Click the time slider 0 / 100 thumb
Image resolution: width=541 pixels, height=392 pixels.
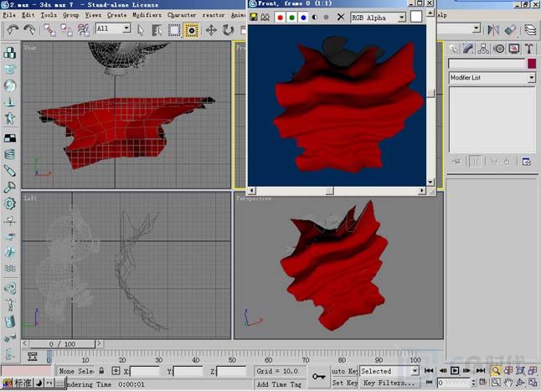pos(62,344)
